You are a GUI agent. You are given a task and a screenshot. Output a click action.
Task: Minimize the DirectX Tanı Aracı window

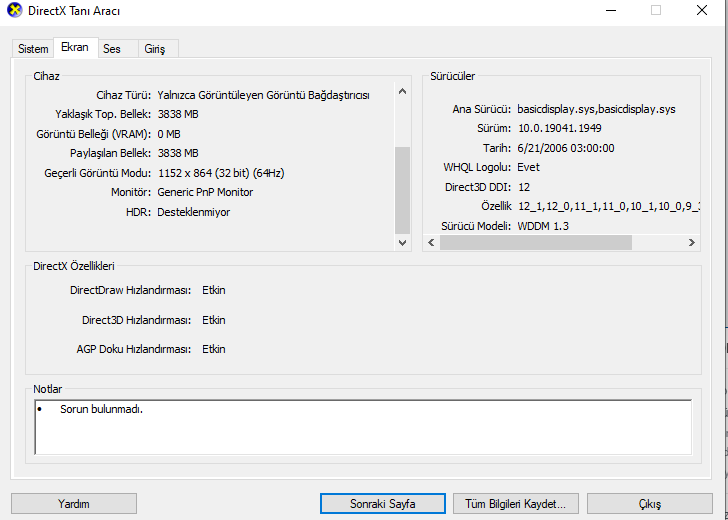pos(611,10)
